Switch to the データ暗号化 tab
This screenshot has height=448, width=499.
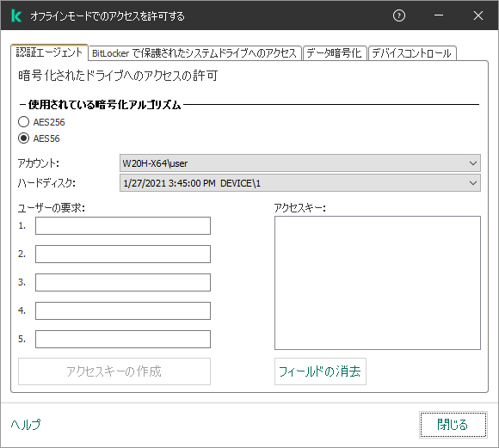point(335,53)
